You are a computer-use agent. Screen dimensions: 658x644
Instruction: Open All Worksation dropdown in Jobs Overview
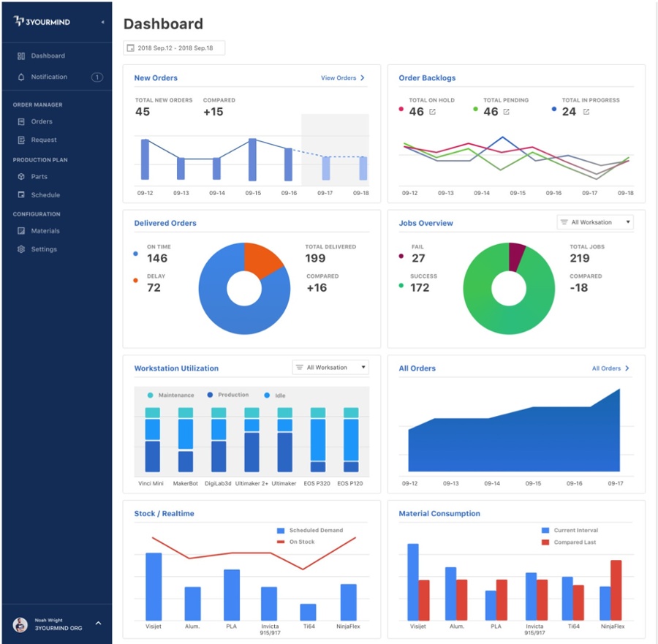(594, 222)
